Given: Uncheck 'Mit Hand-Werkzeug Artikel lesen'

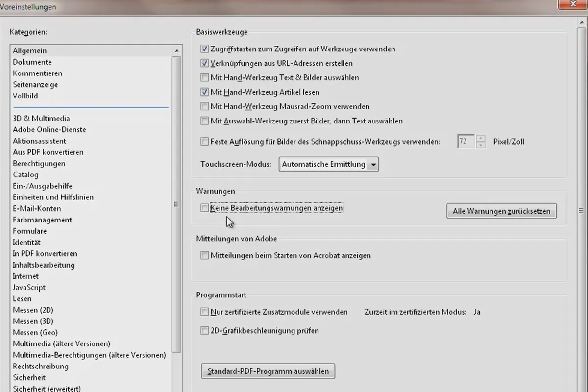Looking at the screenshot, I should click(204, 92).
